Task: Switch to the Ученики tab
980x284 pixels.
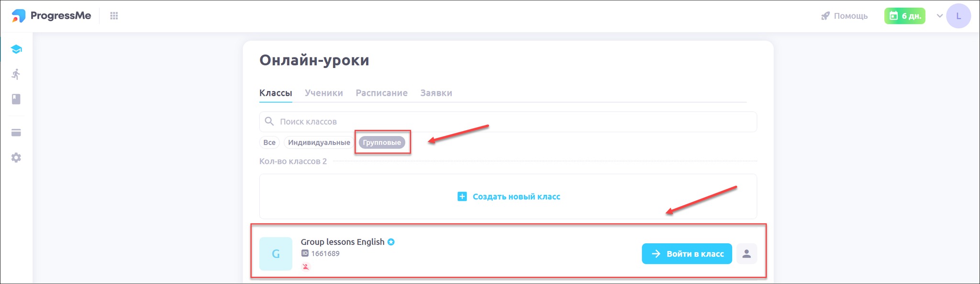Action: pyautogui.click(x=323, y=93)
